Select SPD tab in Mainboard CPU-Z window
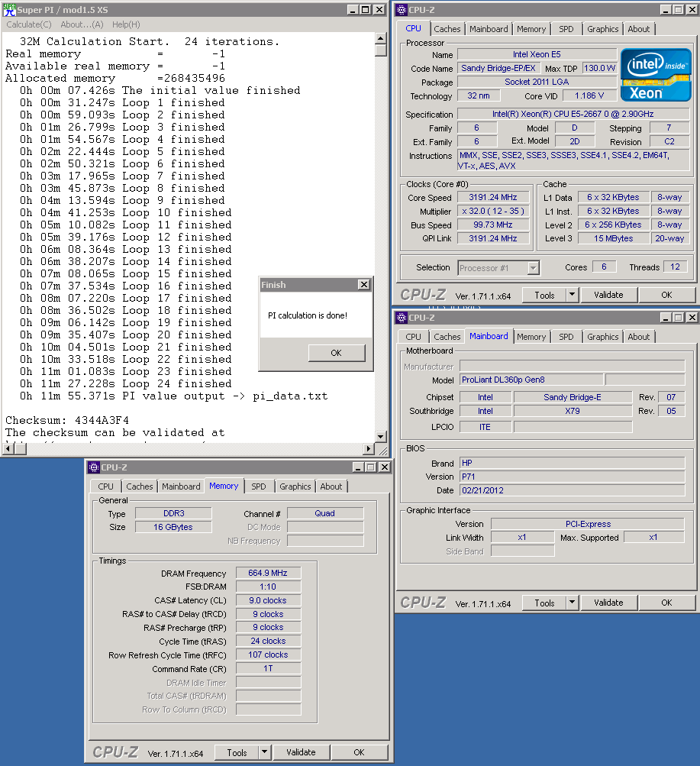The height and width of the screenshot is (766, 700). point(566,337)
